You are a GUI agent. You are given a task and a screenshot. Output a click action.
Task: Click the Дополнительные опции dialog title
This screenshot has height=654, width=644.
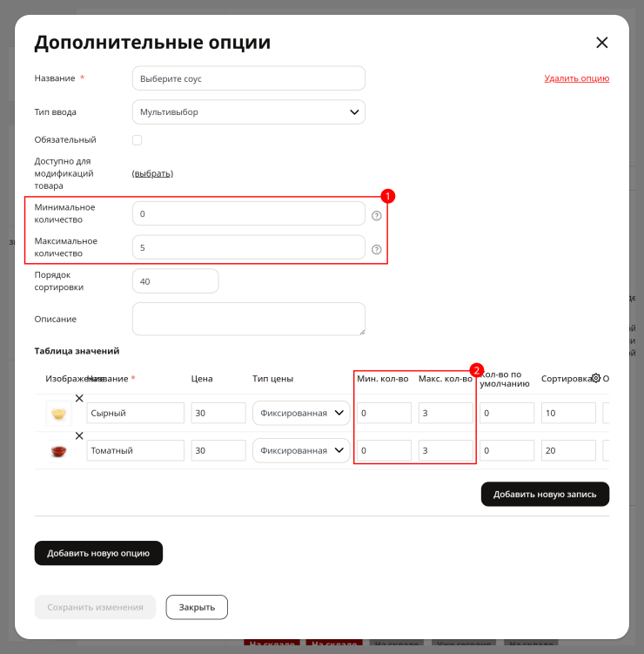(x=152, y=43)
